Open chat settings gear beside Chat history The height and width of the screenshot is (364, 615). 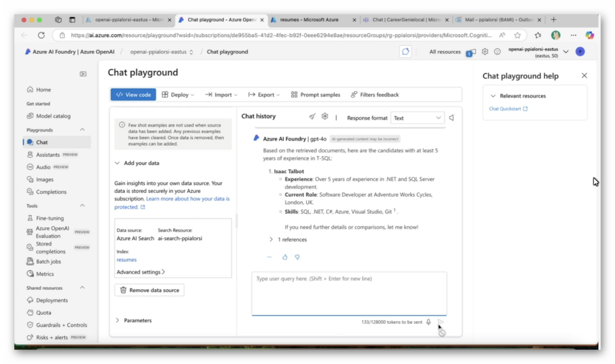click(325, 117)
